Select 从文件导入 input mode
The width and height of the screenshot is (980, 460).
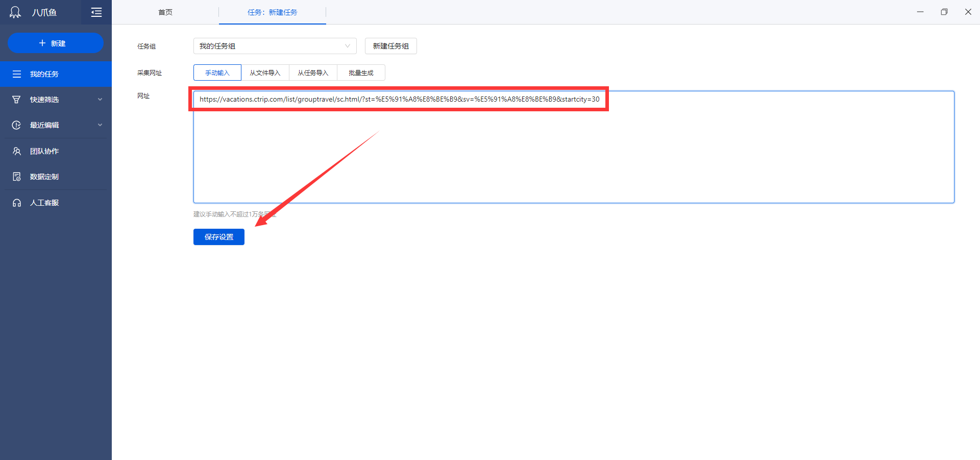(265, 72)
